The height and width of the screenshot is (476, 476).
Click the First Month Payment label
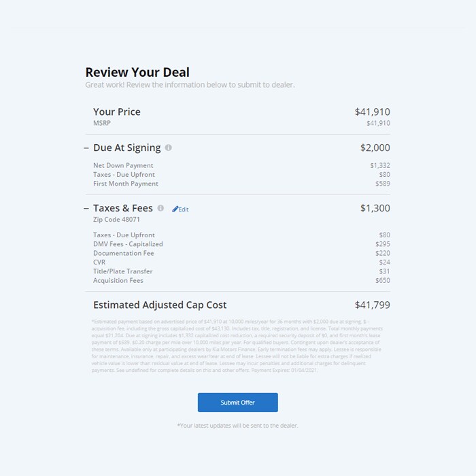126,184
